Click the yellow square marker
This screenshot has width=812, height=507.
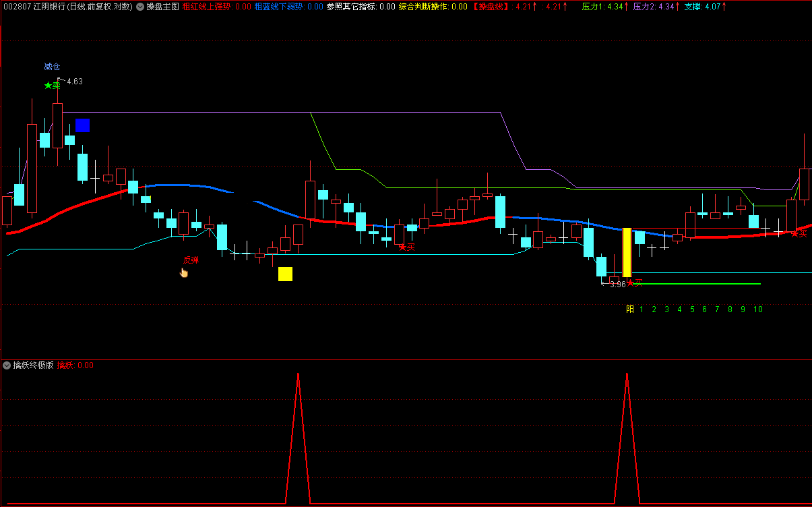(x=285, y=274)
